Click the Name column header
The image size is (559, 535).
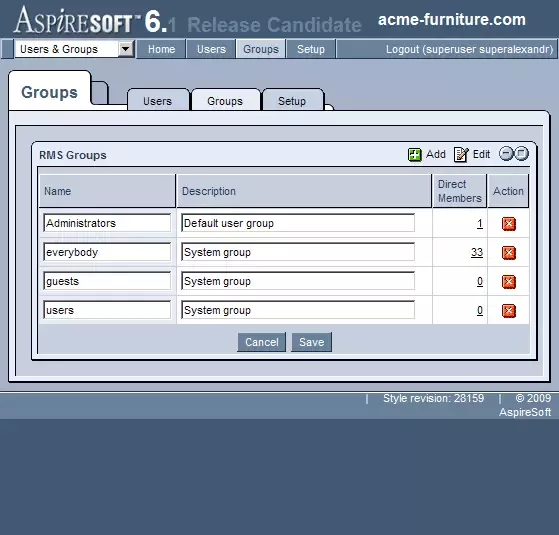point(107,191)
